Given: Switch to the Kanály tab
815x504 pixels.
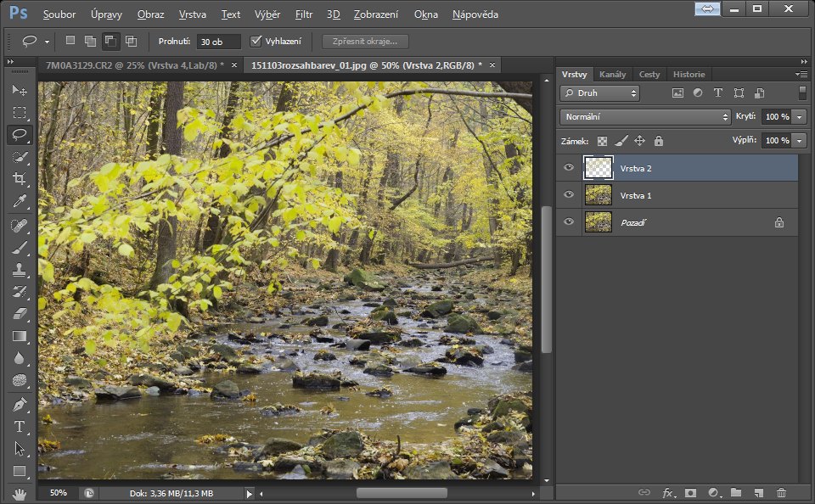Looking at the screenshot, I should pyautogui.click(x=612, y=74).
